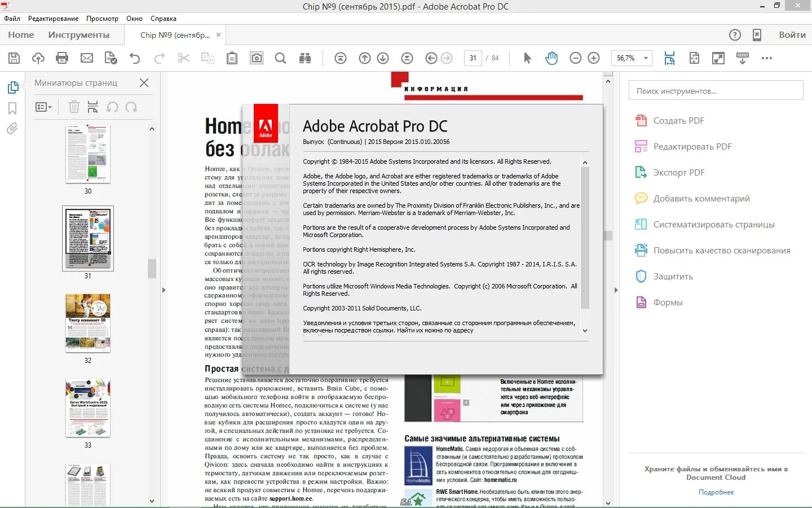The image size is (812, 508).
Task: Select the Chip №9 document tab
Action: click(175, 35)
